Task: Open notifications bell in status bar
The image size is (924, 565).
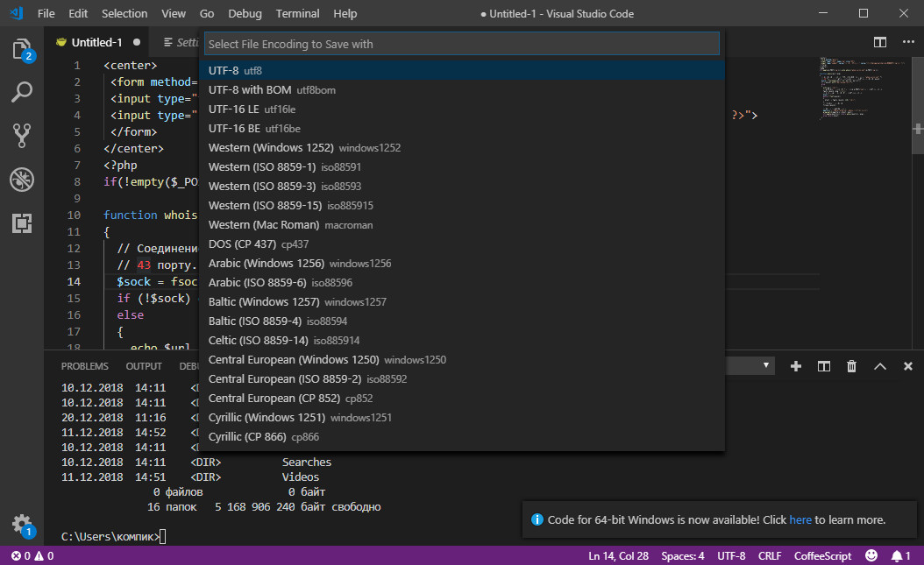Action: pyautogui.click(x=900, y=555)
